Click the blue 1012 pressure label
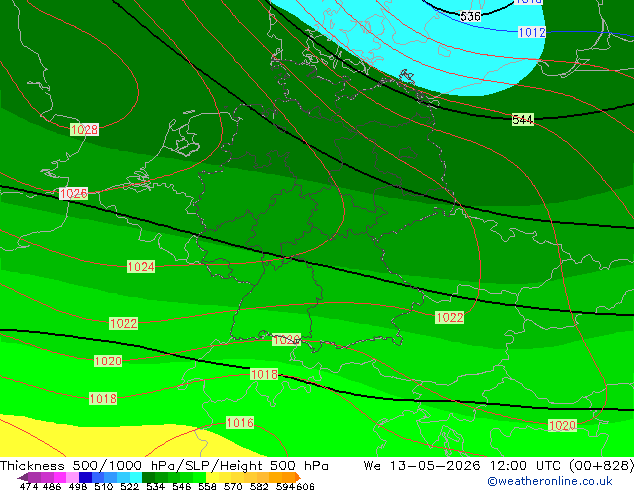 coord(532,32)
